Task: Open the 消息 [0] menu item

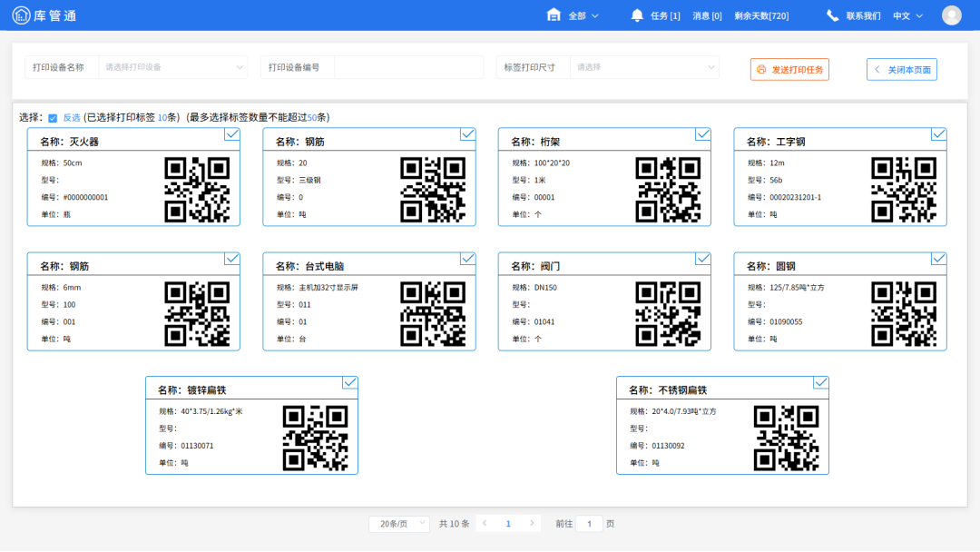Action: [707, 15]
